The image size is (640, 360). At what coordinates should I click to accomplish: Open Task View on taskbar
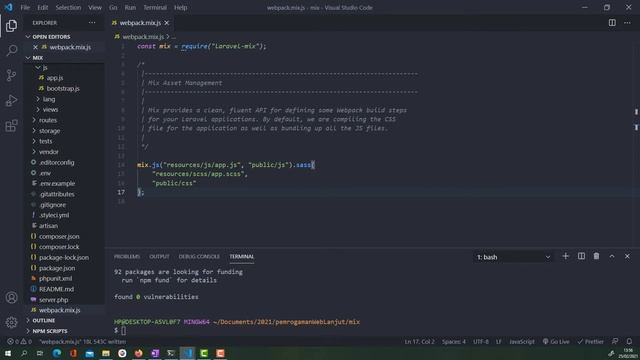tap(40, 353)
